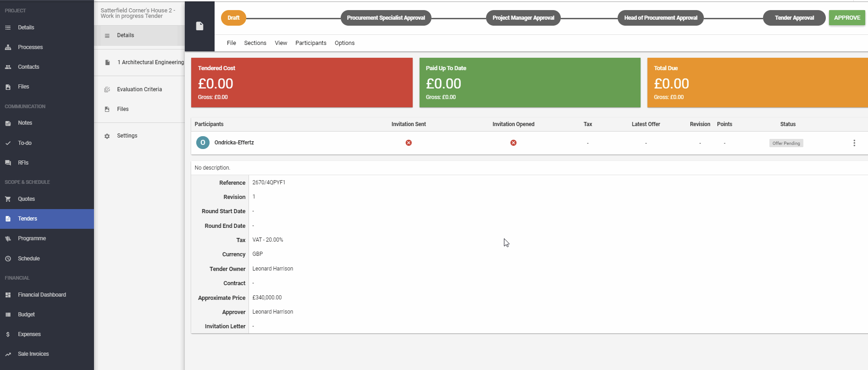
Task: Select the Procurement Specialist Approval stage
Action: pyautogui.click(x=386, y=18)
